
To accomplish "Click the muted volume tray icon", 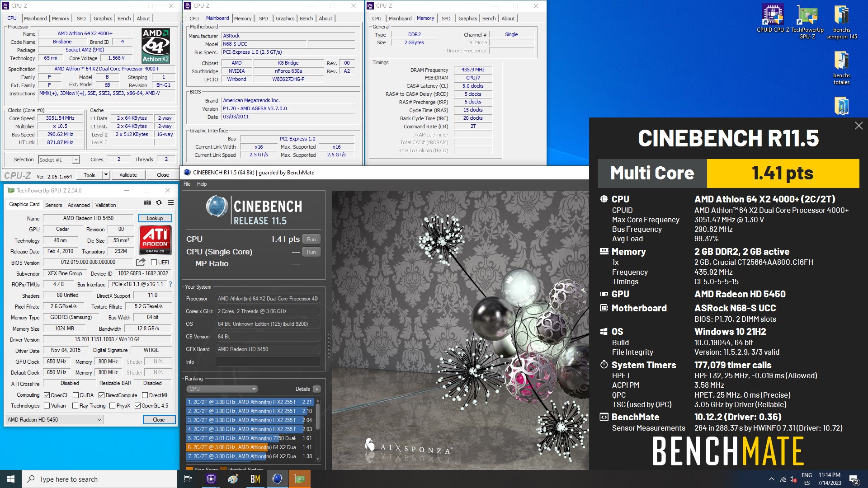I will point(793,479).
